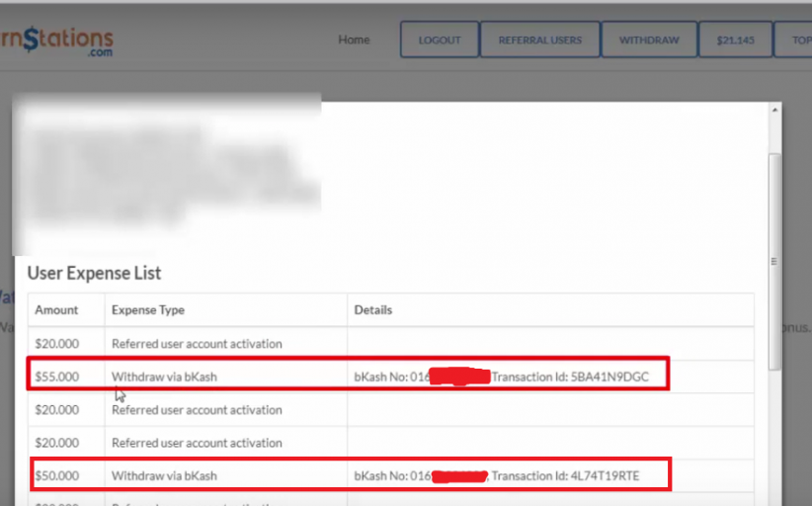Select Transaction Id 5BA41N9DGC text
812x506 pixels.
tap(571, 377)
